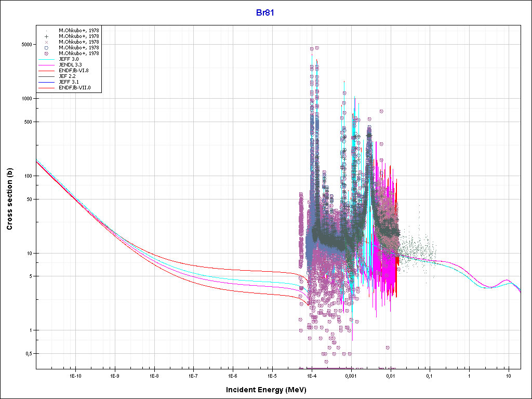Click the Br81 chart title
Viewport: 532px width, 399px height.
pyautogui.click(x=265, y=12)
